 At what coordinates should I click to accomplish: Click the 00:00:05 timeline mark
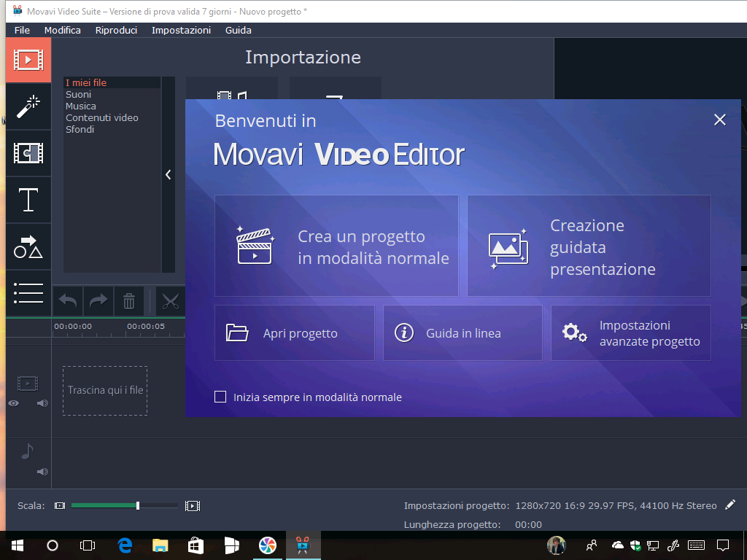coord(146,326)
